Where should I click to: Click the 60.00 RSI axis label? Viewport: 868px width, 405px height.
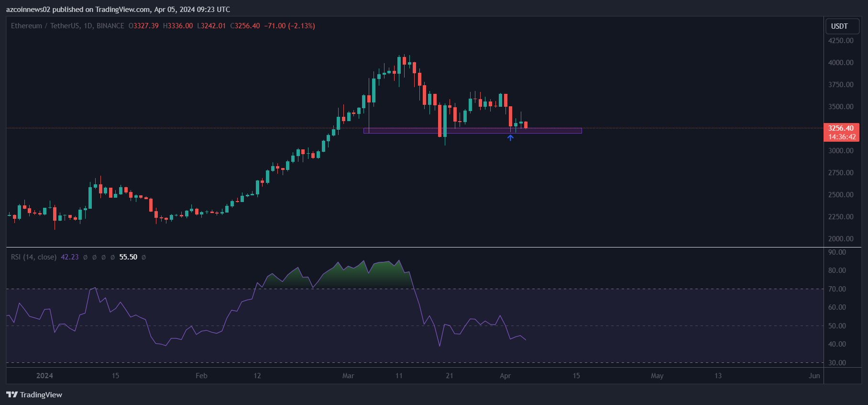pos(837,307)
